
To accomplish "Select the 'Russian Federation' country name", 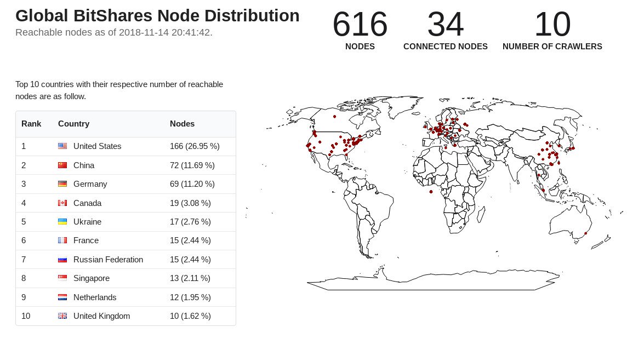I will tap(108, 260).
